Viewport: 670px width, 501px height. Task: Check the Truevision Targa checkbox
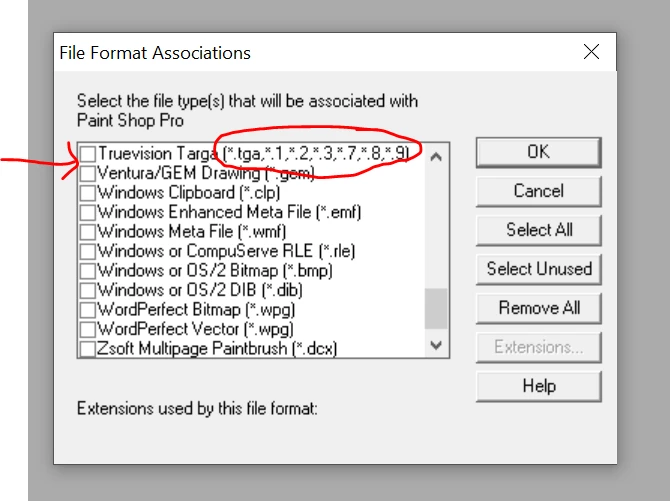pos(88,154)
